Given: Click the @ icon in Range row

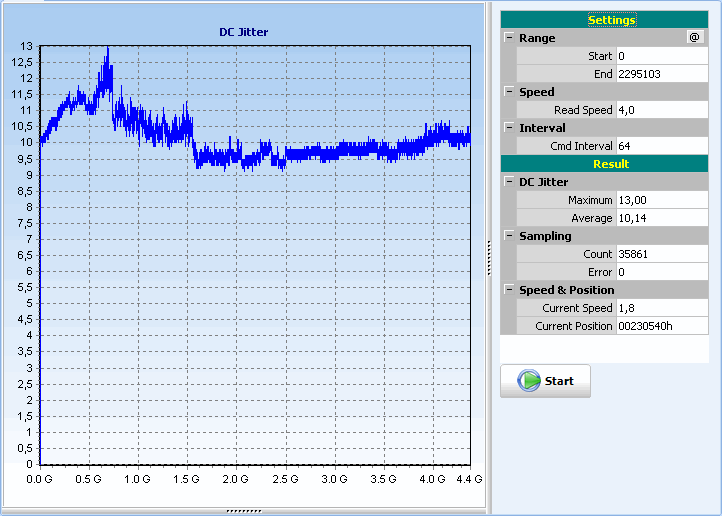Looking at the screenshot, I should tap(694, 38).
